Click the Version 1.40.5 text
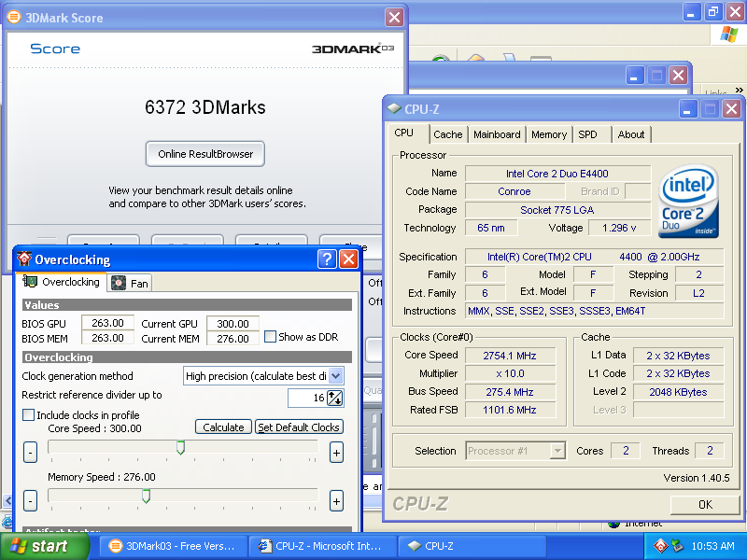This screenshot has width=747, height=560. coord(696,478)
